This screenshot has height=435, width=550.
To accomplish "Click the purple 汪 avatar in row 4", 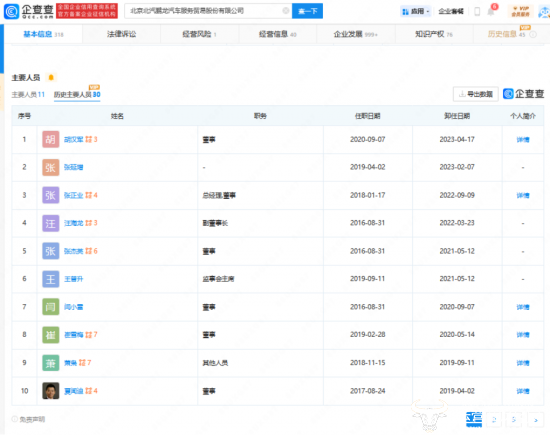I will 51,223.
